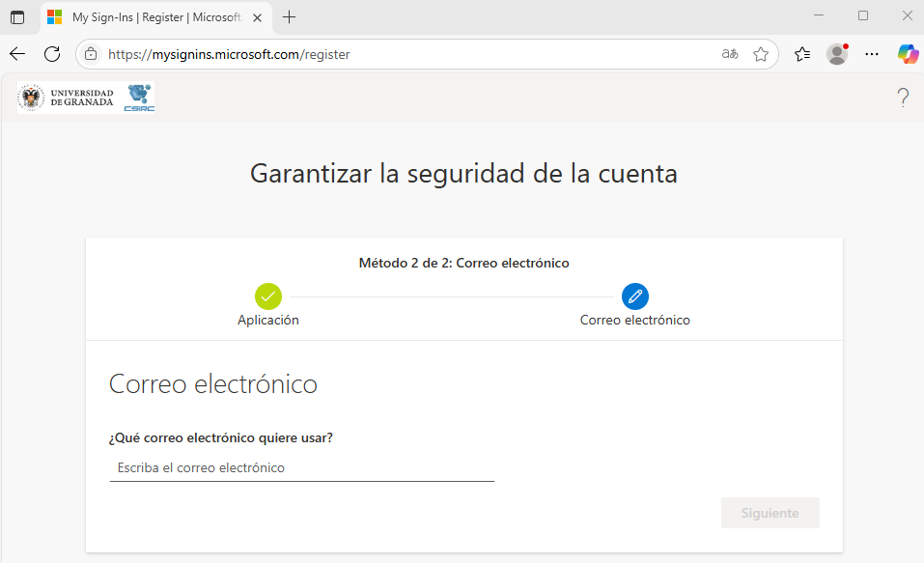924x563 pixels.
Task: Click the 'Aplicación' step label
Action: coord(268,320)
